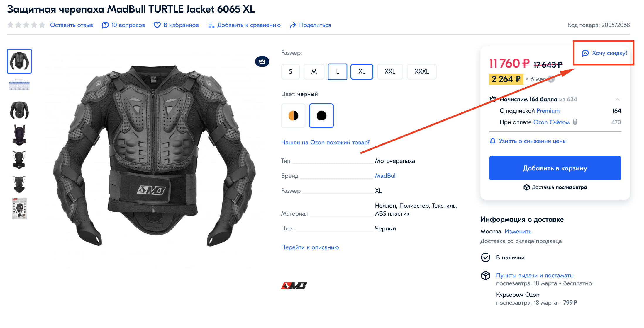Select the orange-black color swatch
This screenshot has width=644, height=328.
tap(293, 116)
